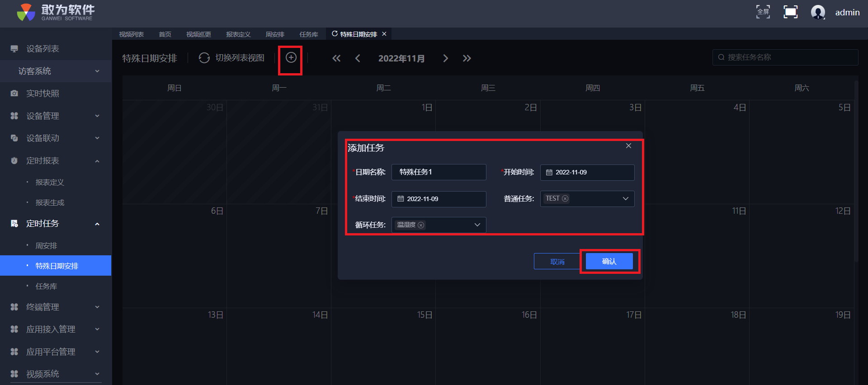Switch to the 周安排 tab
868x385 pixels.
pos(275,34)
